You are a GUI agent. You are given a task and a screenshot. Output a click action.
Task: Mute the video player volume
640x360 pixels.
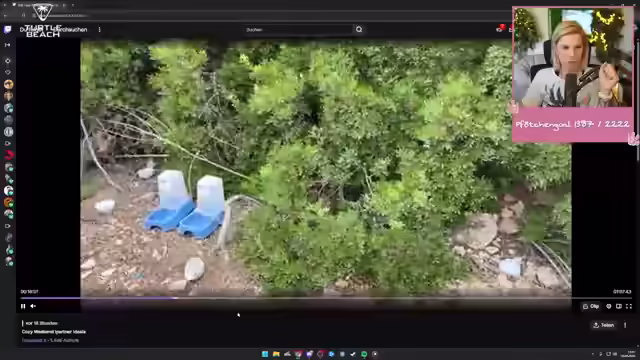coord(33,306)
